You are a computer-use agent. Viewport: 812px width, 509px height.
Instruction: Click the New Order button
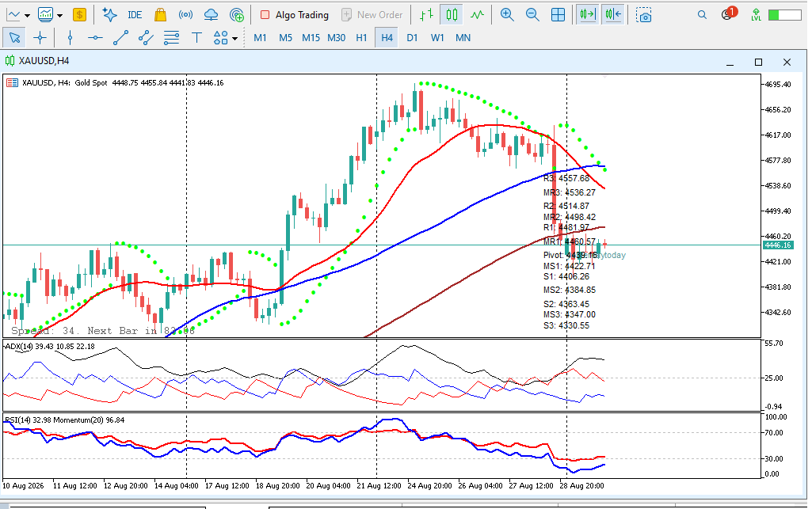[372, 15]
